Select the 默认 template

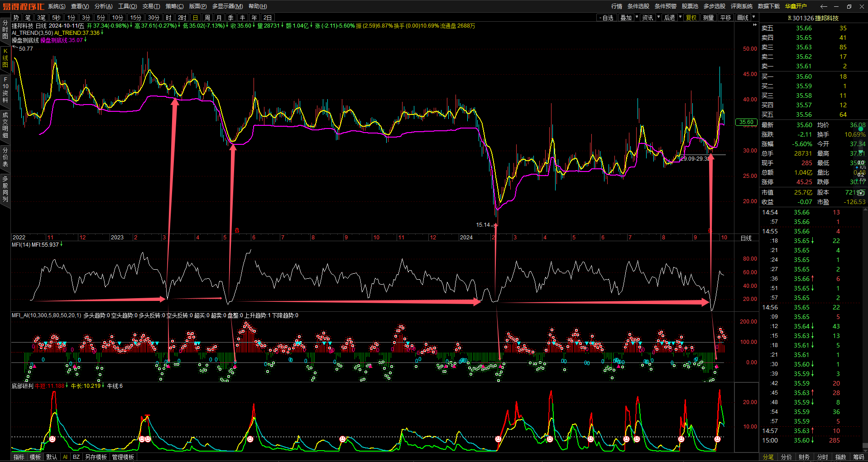[x=52, y=457]
